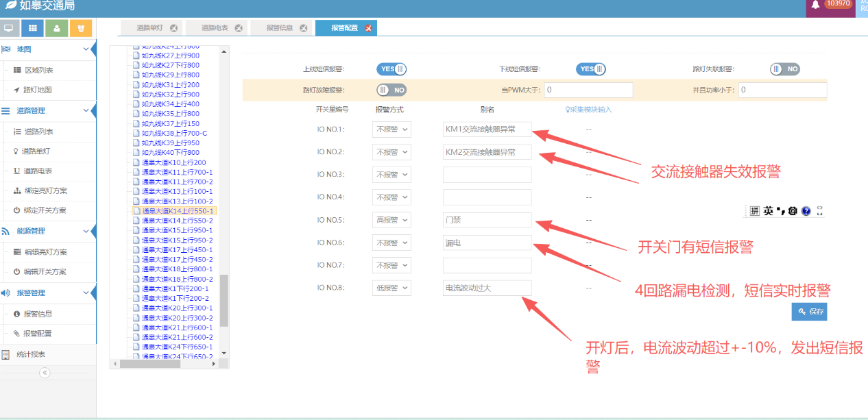868x420 pixels.
Task: Click the empty IO NO.3 alias field
Action: tap(487, 175)
